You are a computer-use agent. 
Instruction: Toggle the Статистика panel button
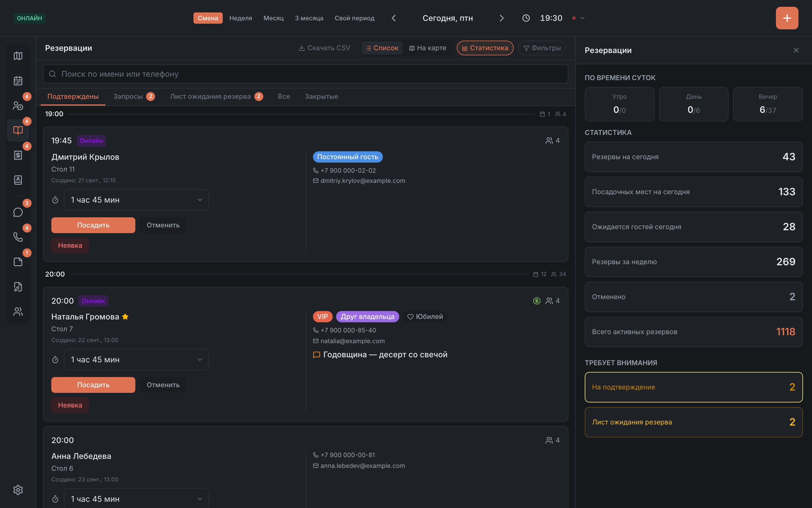(485, 48)
